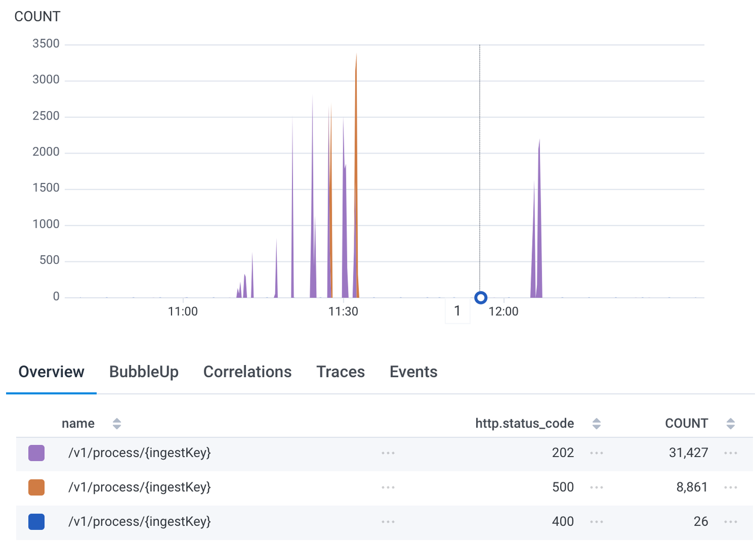Click the COUNT title above the graph
Viewport: 756px width, 546px height.
37,17
